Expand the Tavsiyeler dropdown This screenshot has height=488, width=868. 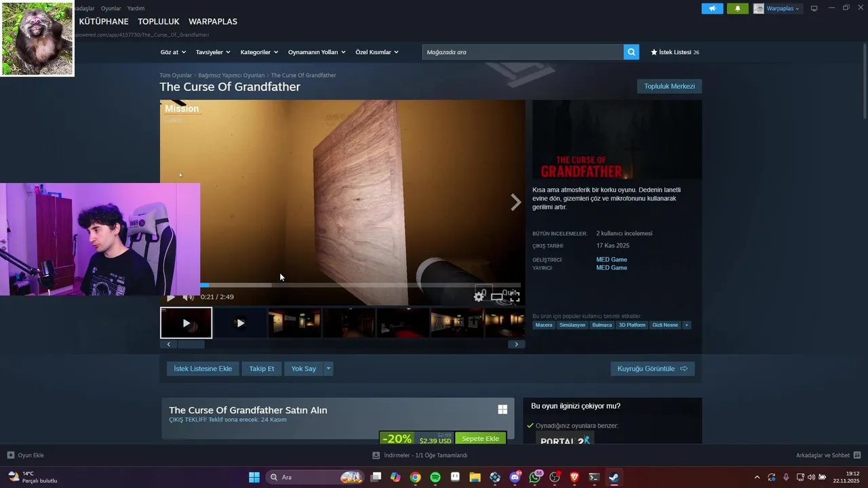point(213,52)
